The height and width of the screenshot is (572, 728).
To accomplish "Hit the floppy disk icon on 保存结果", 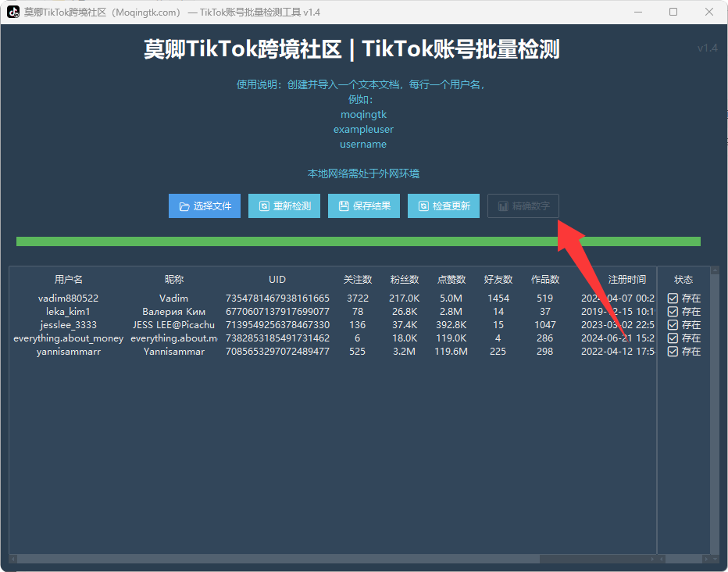I will click(x=344, y=206).
